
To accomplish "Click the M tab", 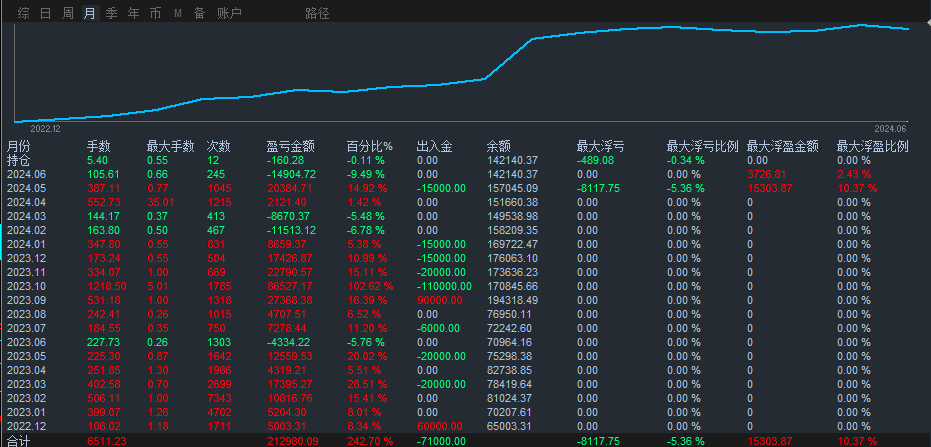I will click(177, 13).
